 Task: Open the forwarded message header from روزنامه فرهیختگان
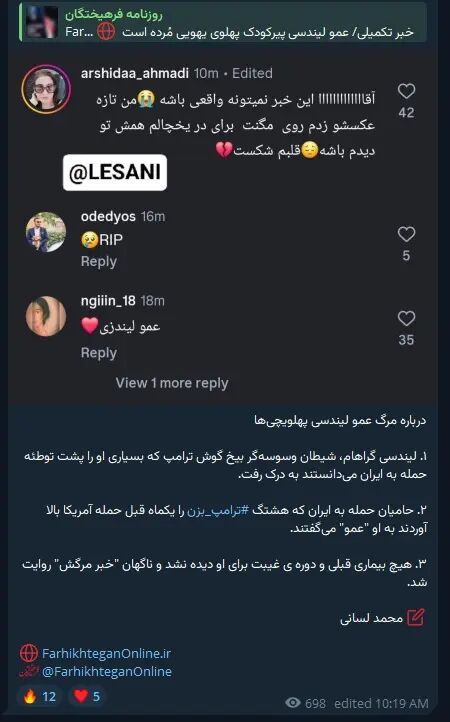pyautogui.click(x=223, y=22)
